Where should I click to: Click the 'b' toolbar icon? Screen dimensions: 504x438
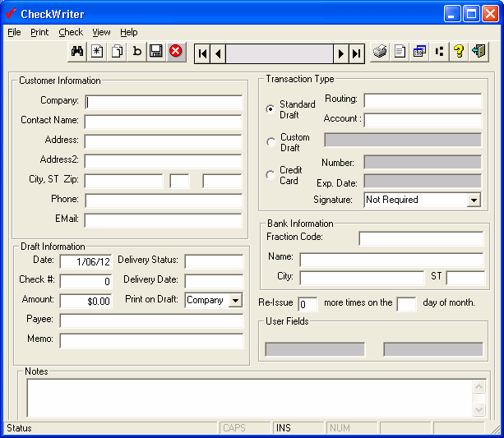(x=136, y=52)
